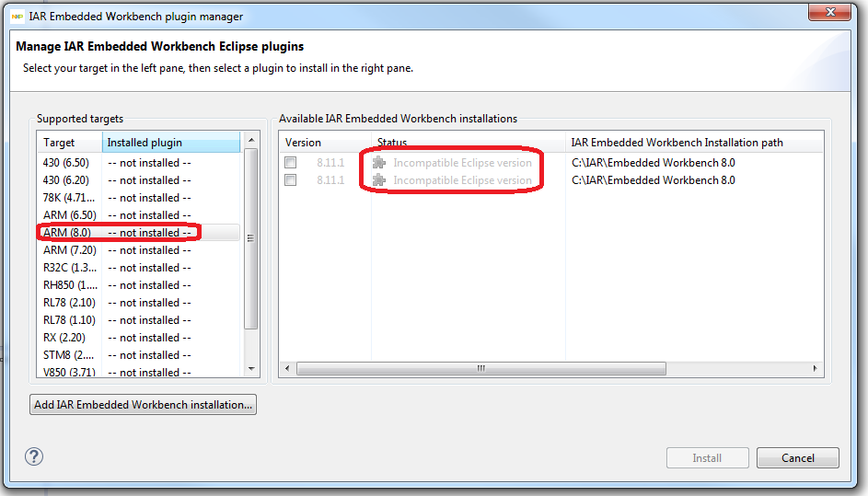Click 'not installed' cell for RX (2.20)
This screenshot has width=868, height=496.
pos(149,338)
